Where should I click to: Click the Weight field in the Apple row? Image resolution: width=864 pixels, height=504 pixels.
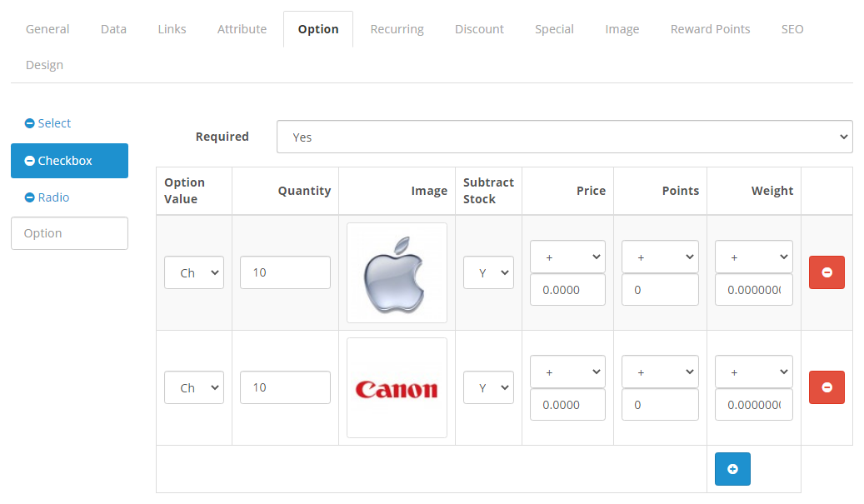click(754, 290)
